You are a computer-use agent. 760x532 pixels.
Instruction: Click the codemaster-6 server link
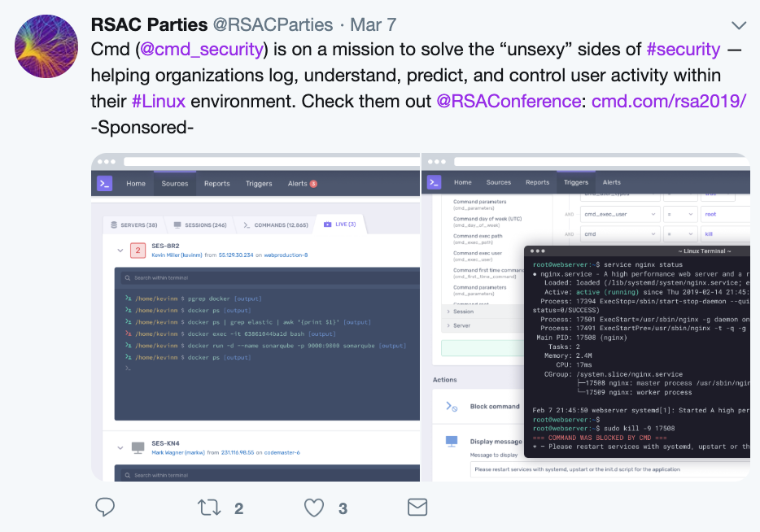pos(282,452)
